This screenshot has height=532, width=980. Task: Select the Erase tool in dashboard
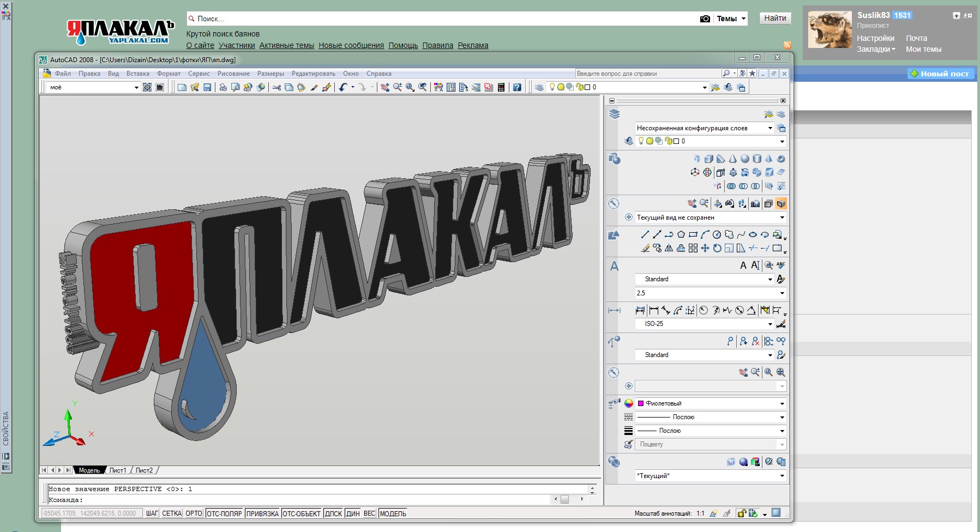pos(645,248)
